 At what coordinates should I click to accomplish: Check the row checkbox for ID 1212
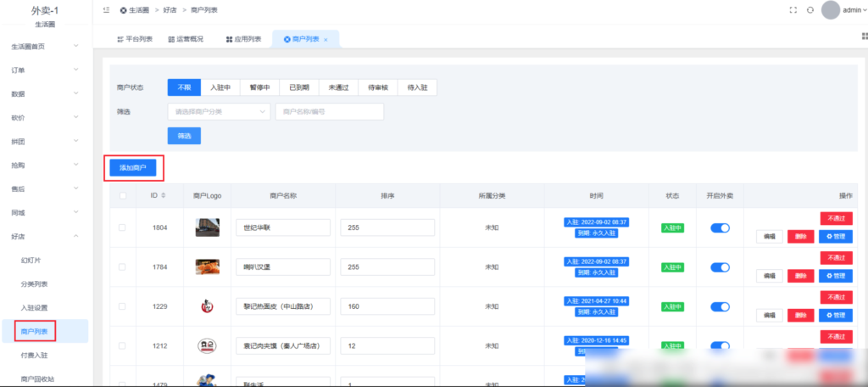tap(122, 345)
